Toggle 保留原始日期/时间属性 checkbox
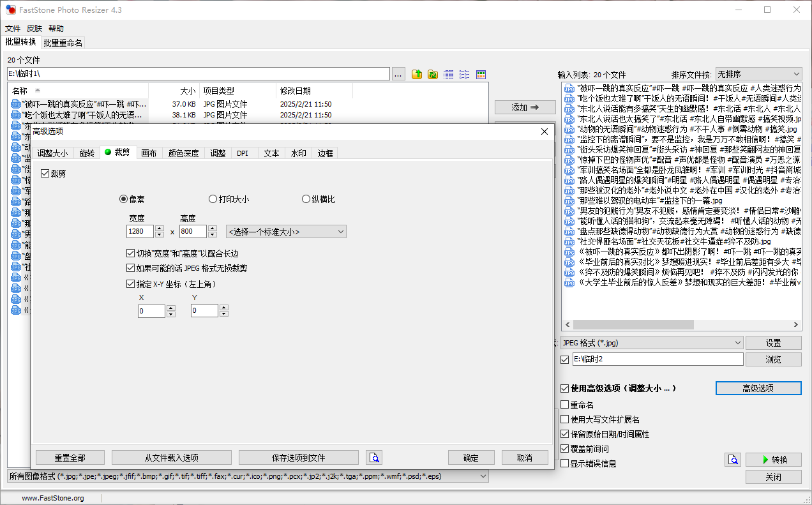Image resolution: width=812 pixels, height=505 pixels. coord(564,434)
